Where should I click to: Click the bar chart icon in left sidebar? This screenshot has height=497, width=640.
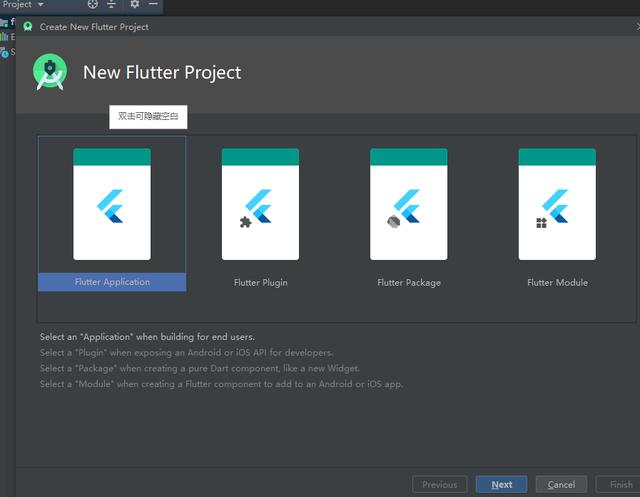4,37
